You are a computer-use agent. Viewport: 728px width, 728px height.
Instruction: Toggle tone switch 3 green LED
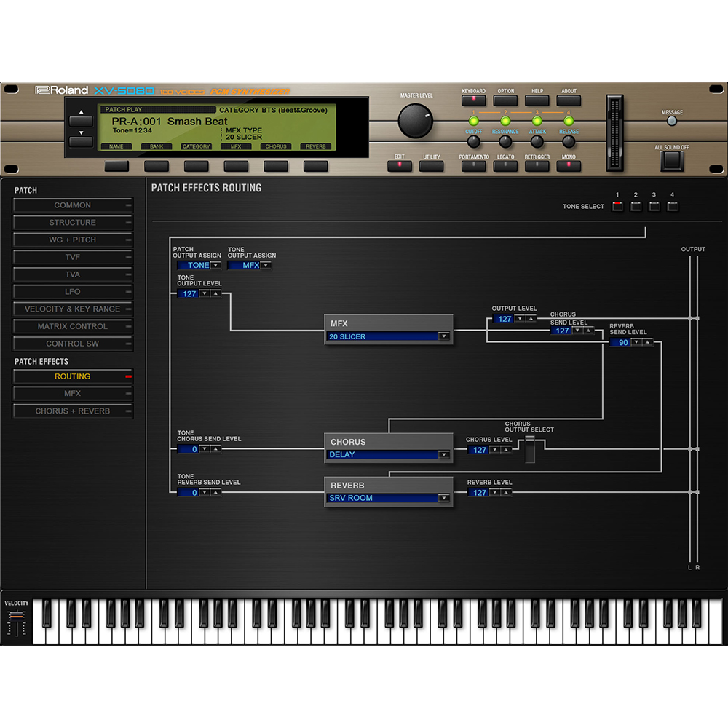[x=537, y=121]
